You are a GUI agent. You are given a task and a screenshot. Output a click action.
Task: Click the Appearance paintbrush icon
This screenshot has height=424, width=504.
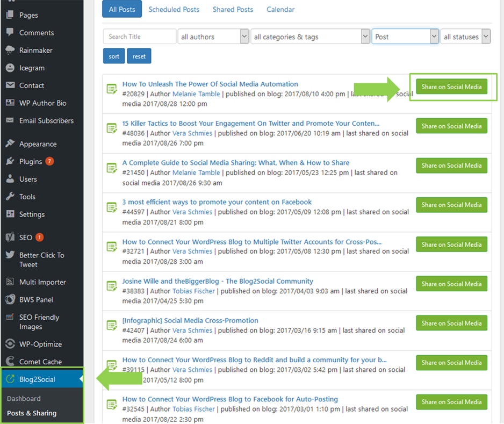10,143
